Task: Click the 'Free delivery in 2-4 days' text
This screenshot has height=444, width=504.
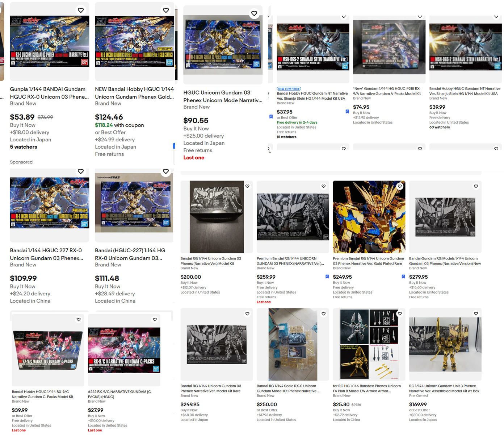Action: point(297,123)
